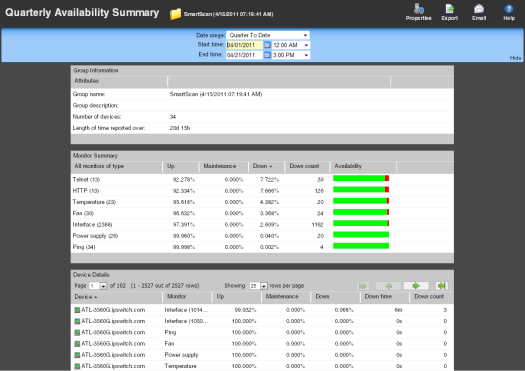The height and width of the screenshot is (371, 525).
Task: Select the Ping (34) monitor row
Action: 262,247
